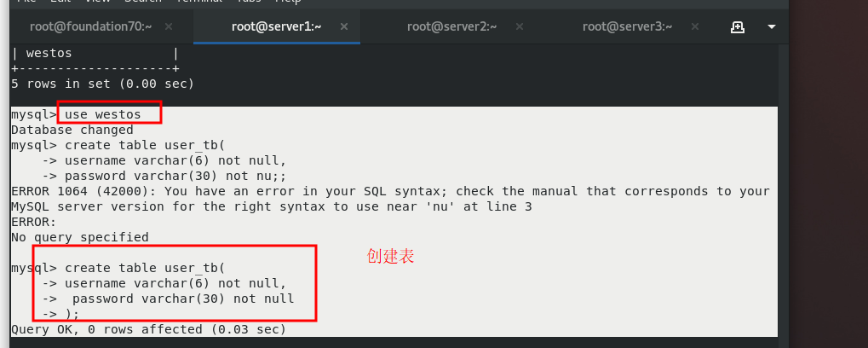This screenshot has width=868, height=348.
Task: Click the new tab icon
Action: 738,26
